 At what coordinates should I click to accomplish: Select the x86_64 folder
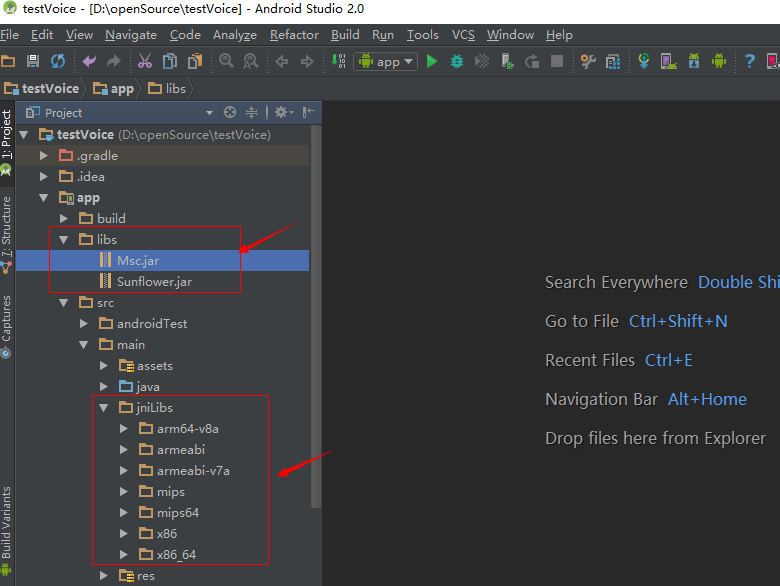click(162, 555)
